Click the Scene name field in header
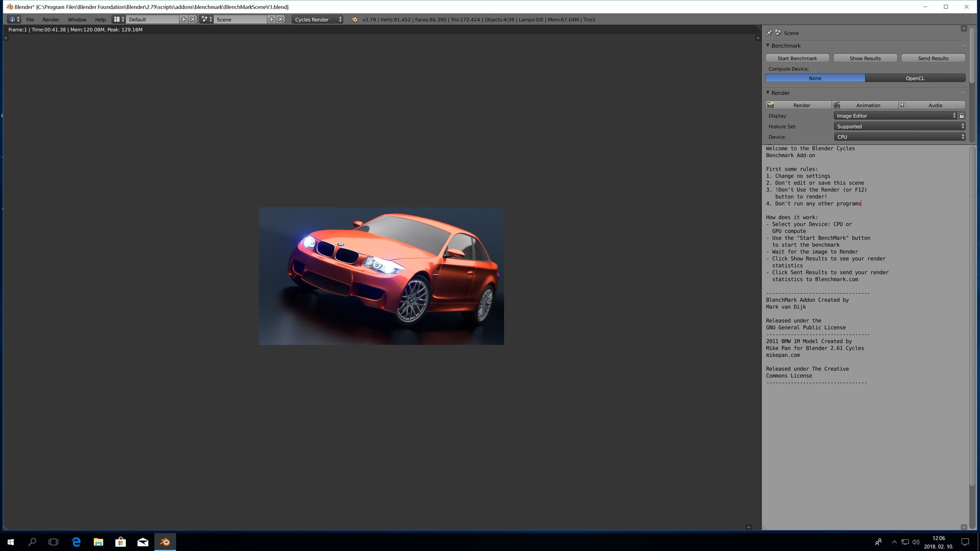 point(240,19)
